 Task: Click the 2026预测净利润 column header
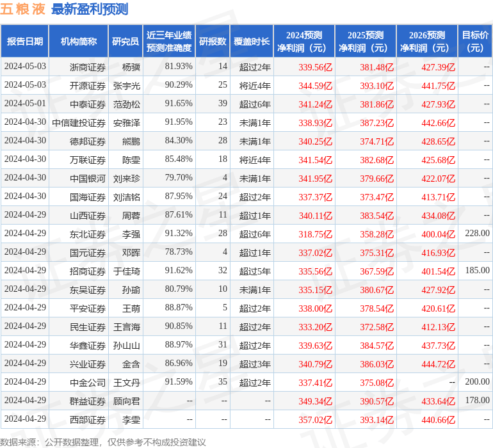[x=427, y=42]
